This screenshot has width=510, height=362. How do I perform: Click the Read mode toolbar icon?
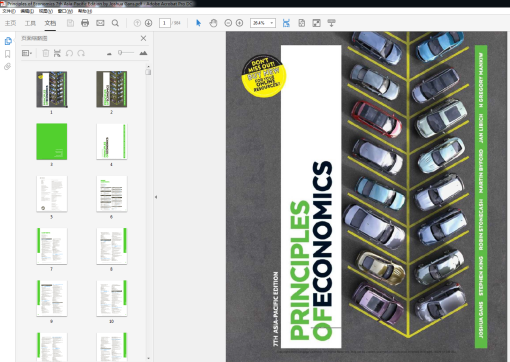tap(331, 23)
